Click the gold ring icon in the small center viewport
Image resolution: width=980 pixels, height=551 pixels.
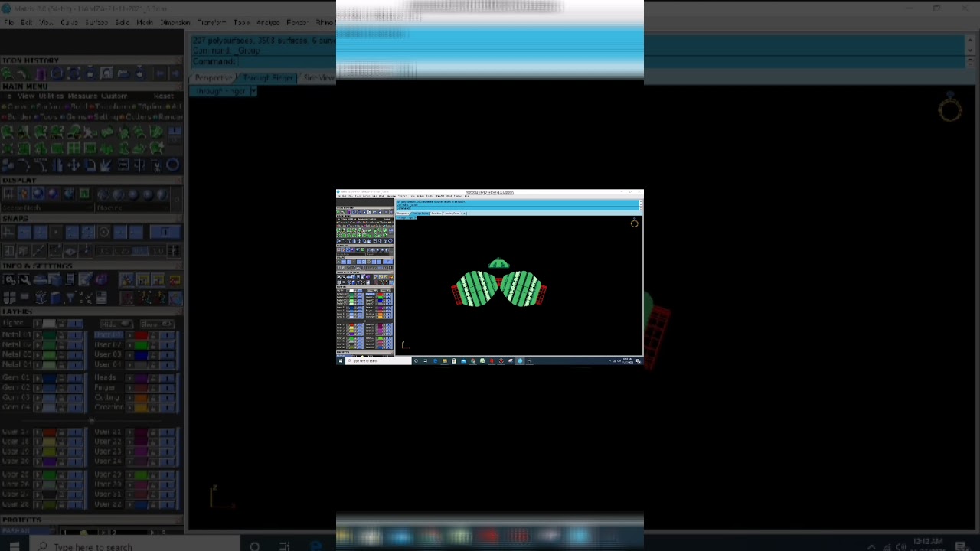click(x=634, y=223)
